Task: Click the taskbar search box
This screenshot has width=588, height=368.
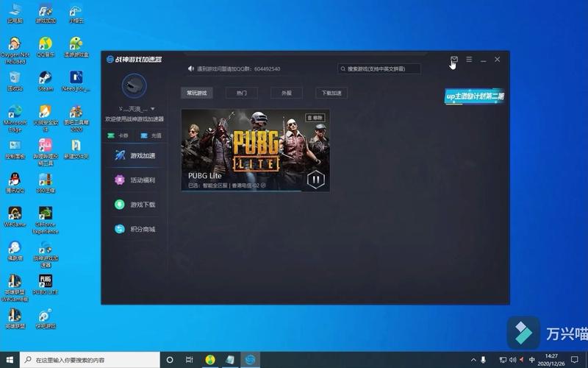Action: point(90,360)
